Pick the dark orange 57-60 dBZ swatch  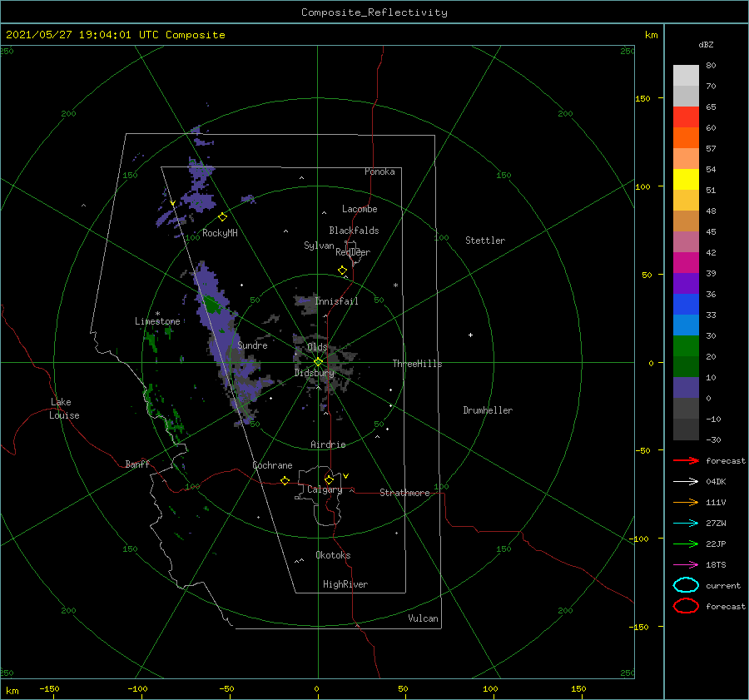(x=686, y=138)
